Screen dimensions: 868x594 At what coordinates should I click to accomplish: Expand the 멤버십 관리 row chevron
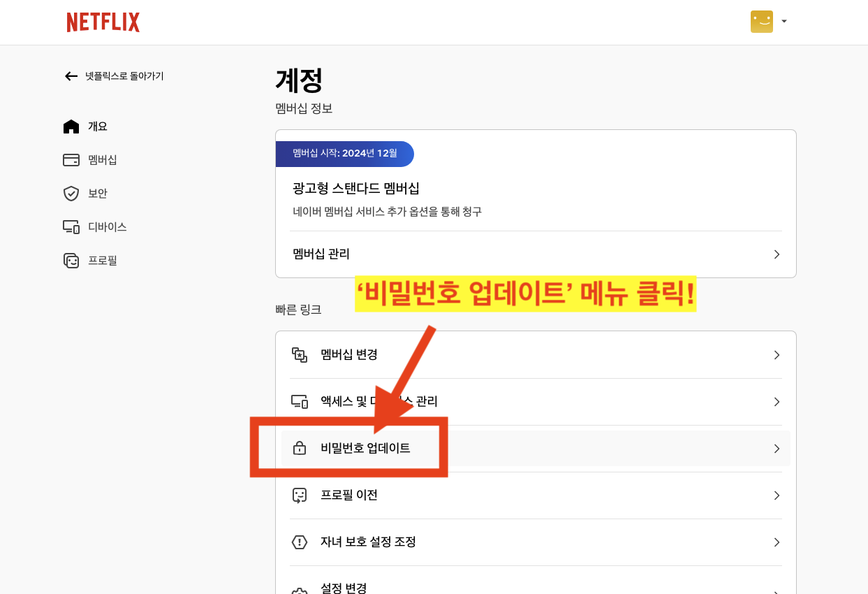776,254
